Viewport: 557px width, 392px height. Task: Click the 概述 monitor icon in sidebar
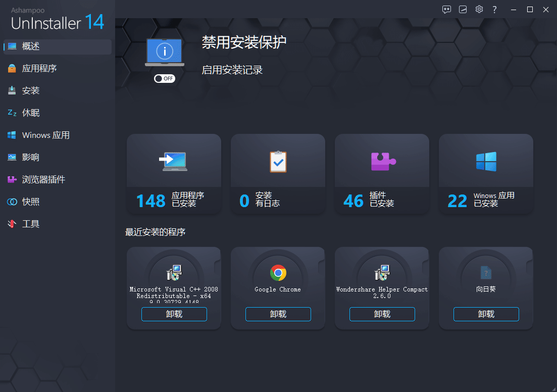(12, 46)
